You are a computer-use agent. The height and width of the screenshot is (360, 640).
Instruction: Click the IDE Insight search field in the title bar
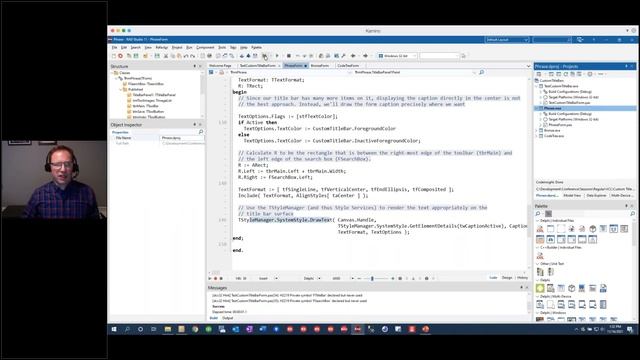click(x=552, y=40)
